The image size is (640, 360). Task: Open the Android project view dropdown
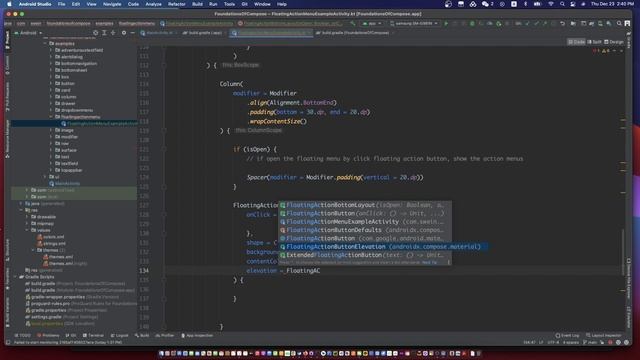(x=28, y=33)
